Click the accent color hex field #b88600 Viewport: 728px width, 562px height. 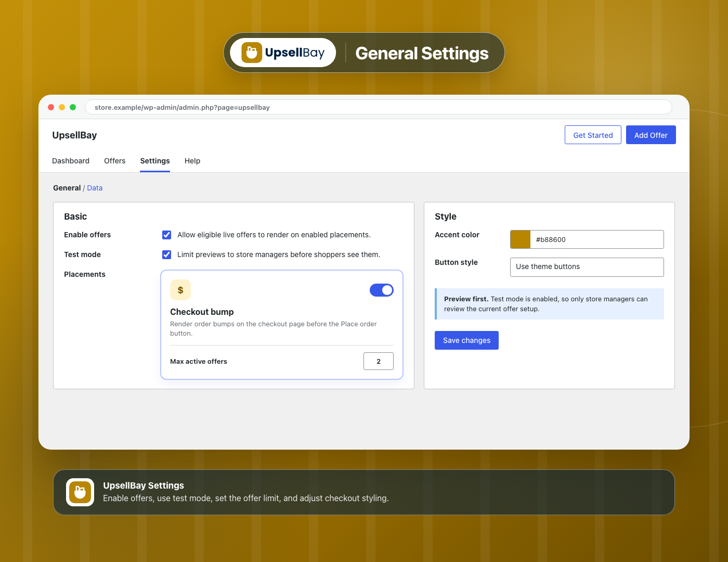(597, 239)
